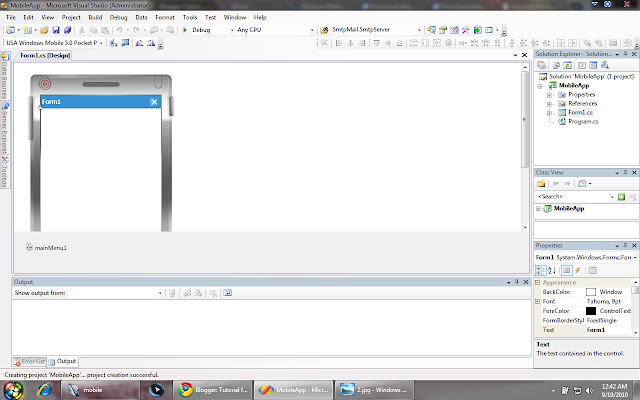Open the target device dropdown USA Windows Mobile
Viewport: 640px width, 400px height.
click(x=101, y=43)
